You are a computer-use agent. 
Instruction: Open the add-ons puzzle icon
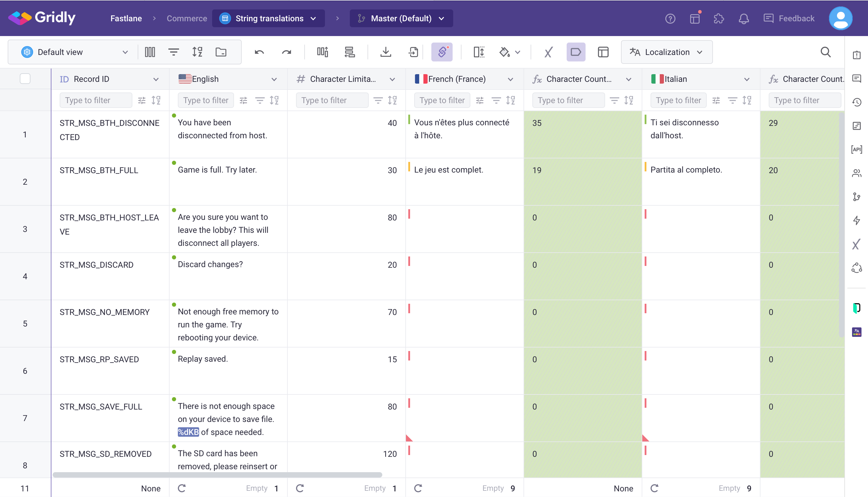click(719, 18)
